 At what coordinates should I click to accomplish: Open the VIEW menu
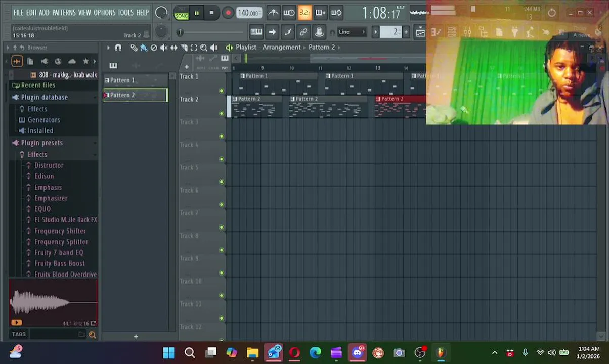click(84, 13)
